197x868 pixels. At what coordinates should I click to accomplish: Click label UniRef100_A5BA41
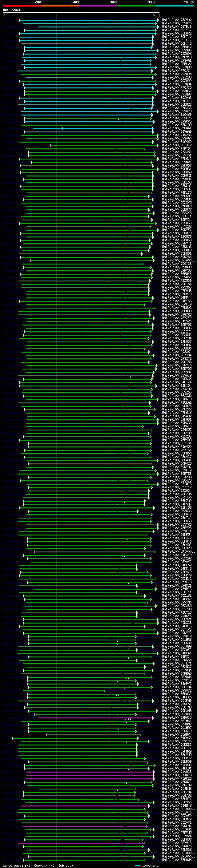(177, 128)
